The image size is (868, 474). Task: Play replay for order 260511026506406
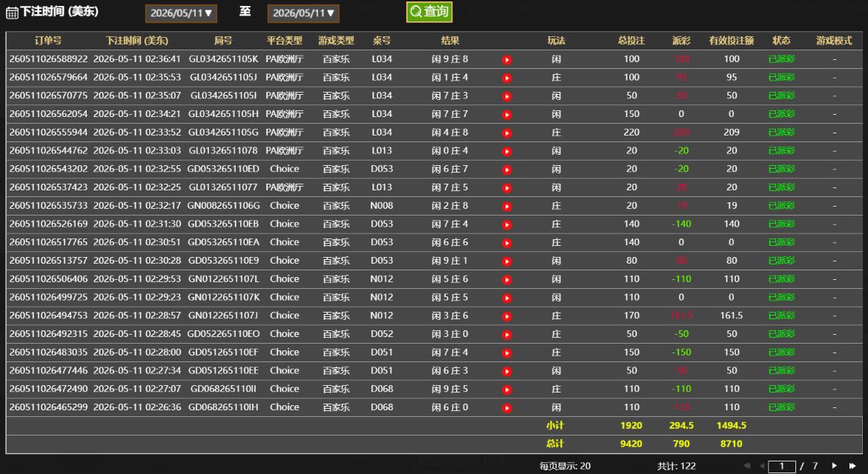click(506, 279)
